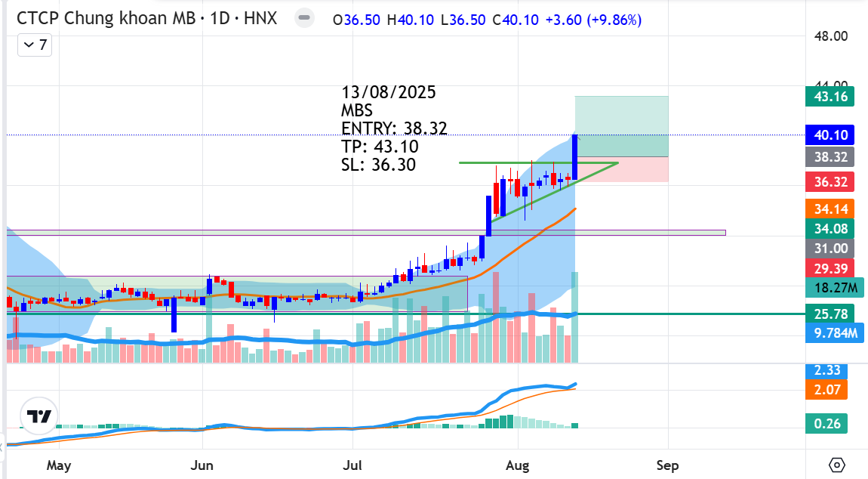Select the 40.10 current price label
The width and height of the screenshot is (868, 479).
click(x=830, y=134)
